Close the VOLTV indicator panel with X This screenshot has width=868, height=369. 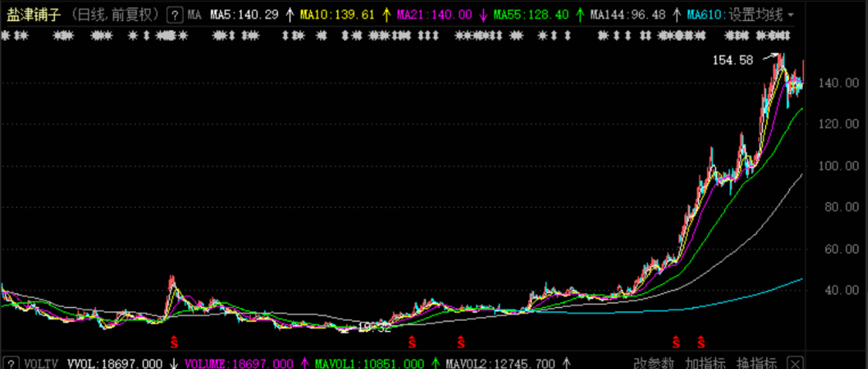tap(796, 363)
